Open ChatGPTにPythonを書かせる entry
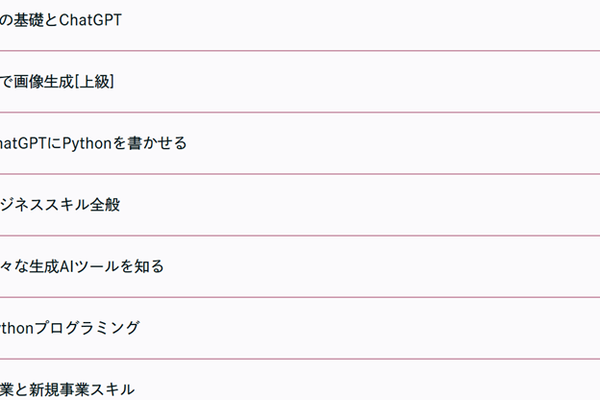 coord(300,144)
